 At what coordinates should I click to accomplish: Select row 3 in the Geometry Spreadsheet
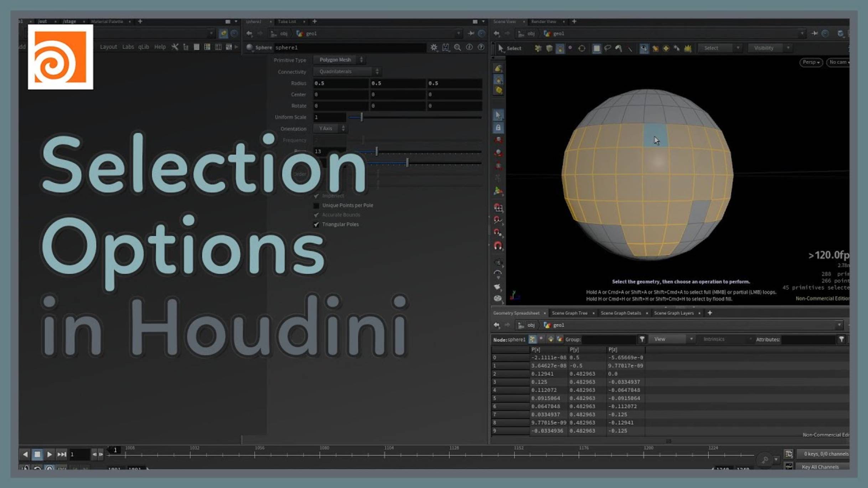point(510,382)
